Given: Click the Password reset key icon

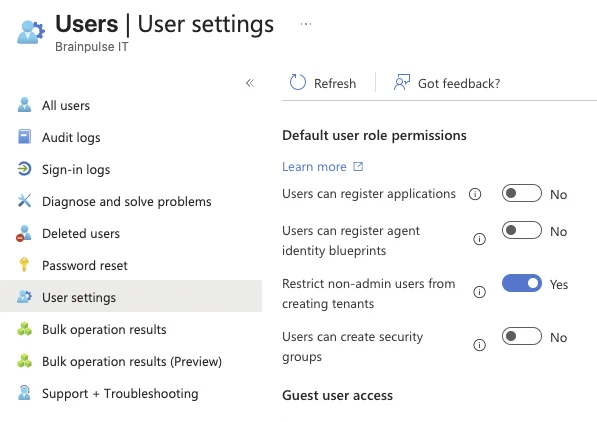Looking at the screenshot, I should tap(24, 264).
